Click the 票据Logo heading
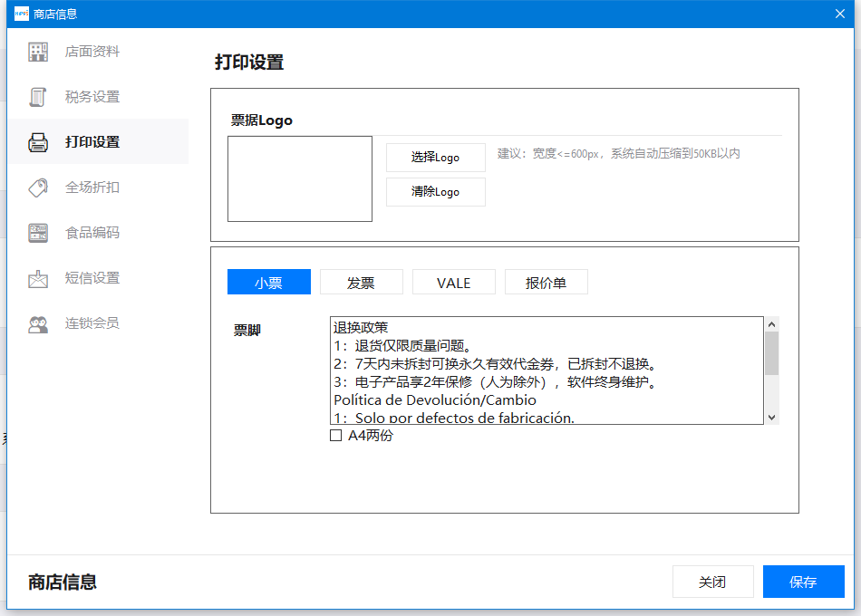The image size is (861, 616). pos(261,120)
